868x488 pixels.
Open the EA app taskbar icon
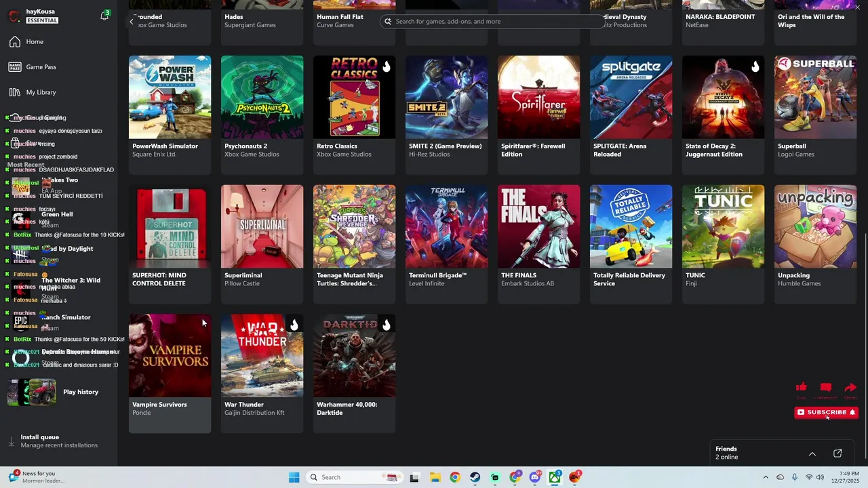click(575, 477)
